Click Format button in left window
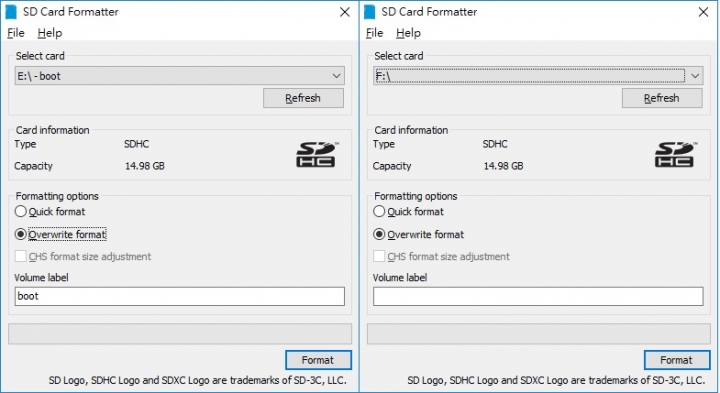Image resolution: width=720 pixels, height=393 pixels. click(x=318, y=360)
